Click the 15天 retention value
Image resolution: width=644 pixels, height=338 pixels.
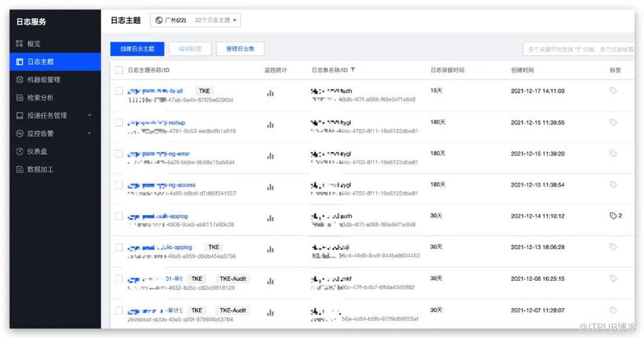[436, 90]
